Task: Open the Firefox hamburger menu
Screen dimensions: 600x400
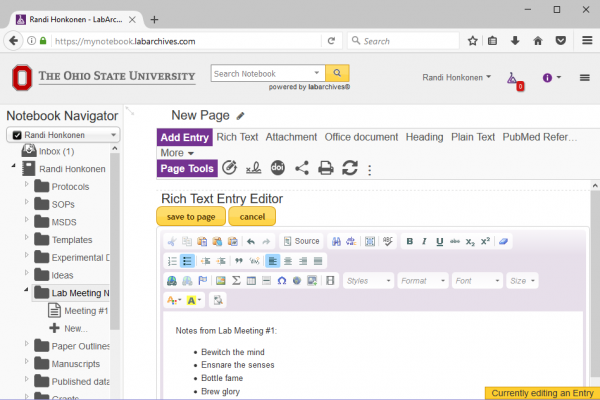Action: pos(587,41)
